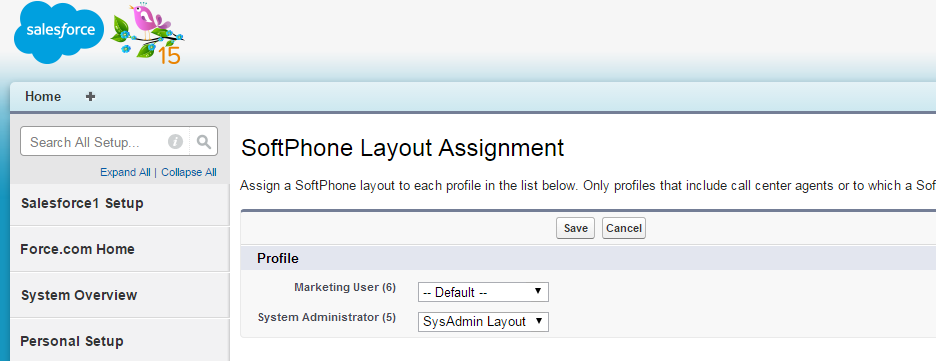Click the Collapse All link

(189, 172)
